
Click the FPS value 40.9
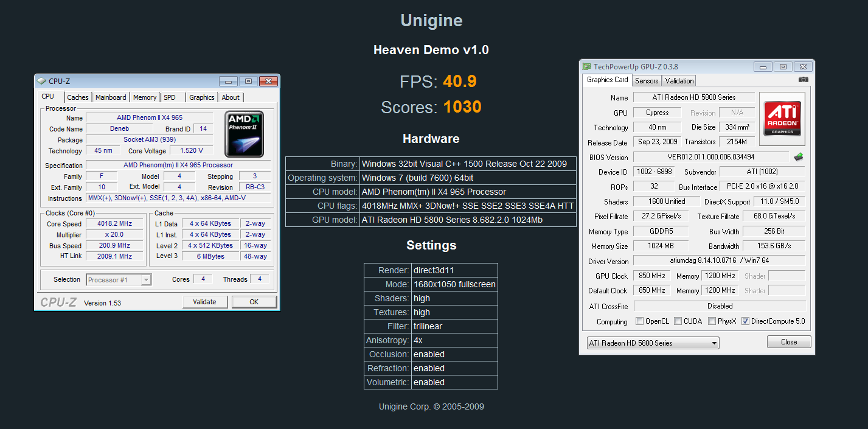[x=460, y=82]
